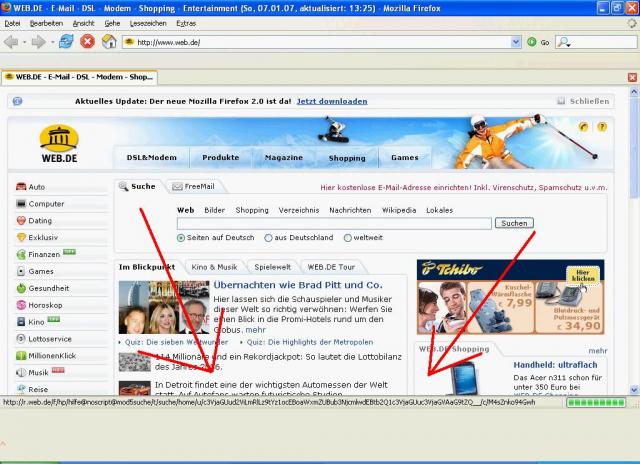Click the Jetzt downloaden link
Viewport: 640px width, 464px height.
pyautogui.click(x=332, y=101)
